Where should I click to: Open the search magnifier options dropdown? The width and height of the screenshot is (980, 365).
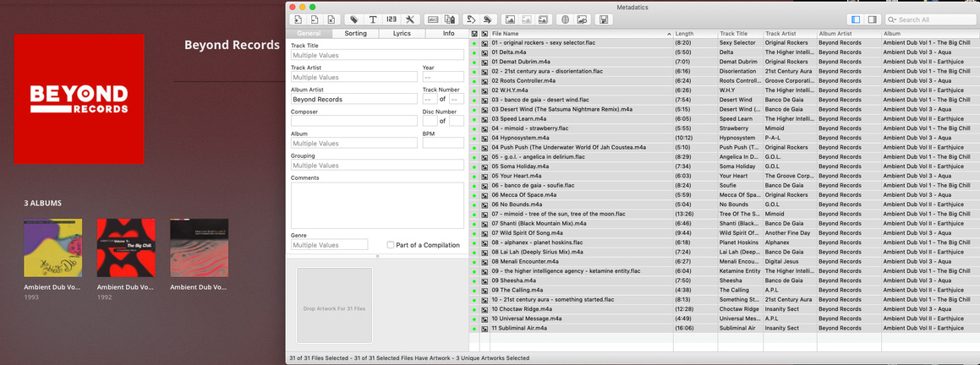coord(892,19)
